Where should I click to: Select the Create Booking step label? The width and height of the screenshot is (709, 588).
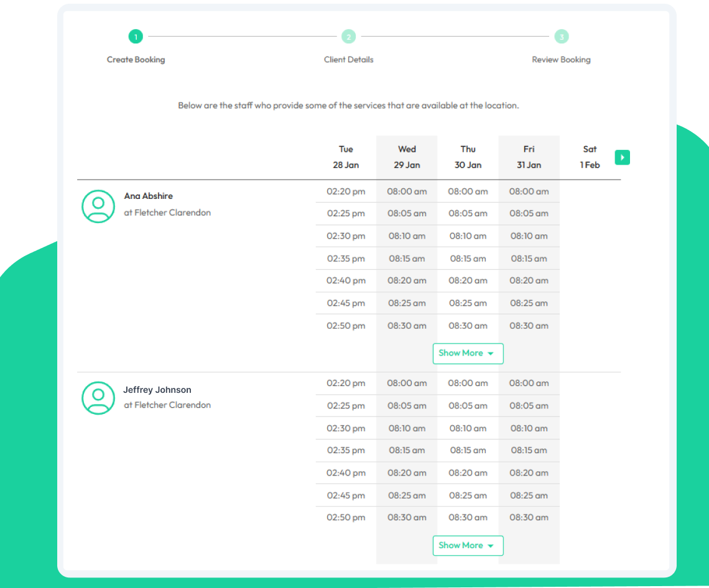tap(136, 60)
